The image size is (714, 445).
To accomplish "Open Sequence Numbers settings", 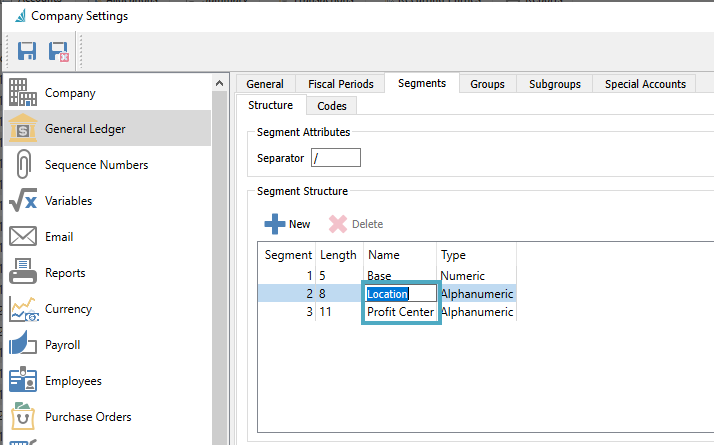I will pyautogui.click(x=96, y=165).
